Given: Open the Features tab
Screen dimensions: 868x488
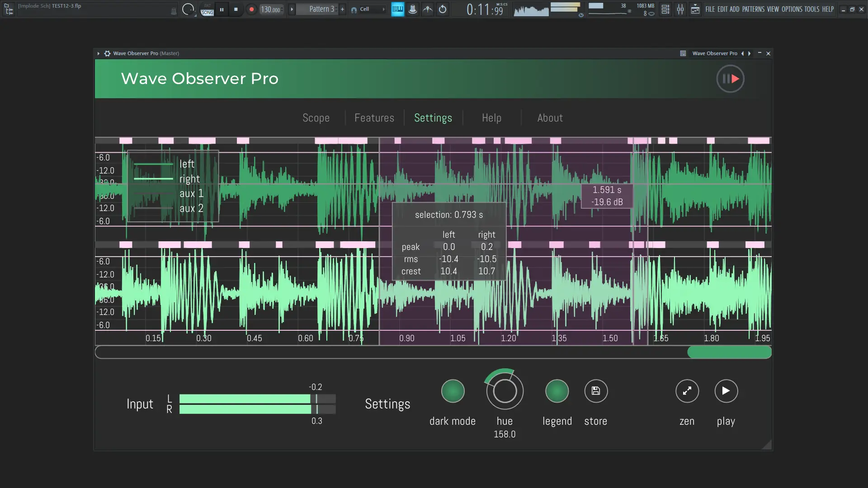Looking at the screenshot, I should coord(374,118).
